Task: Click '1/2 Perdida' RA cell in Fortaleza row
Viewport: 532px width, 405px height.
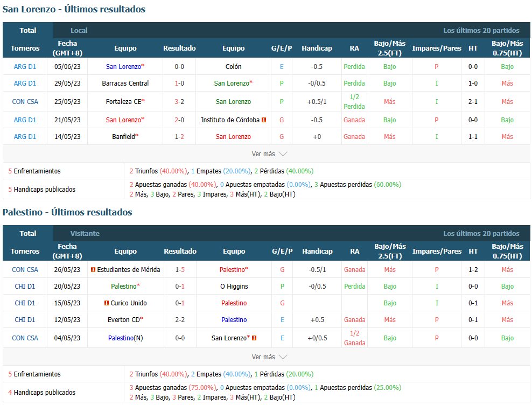Action: coord(354,101)
